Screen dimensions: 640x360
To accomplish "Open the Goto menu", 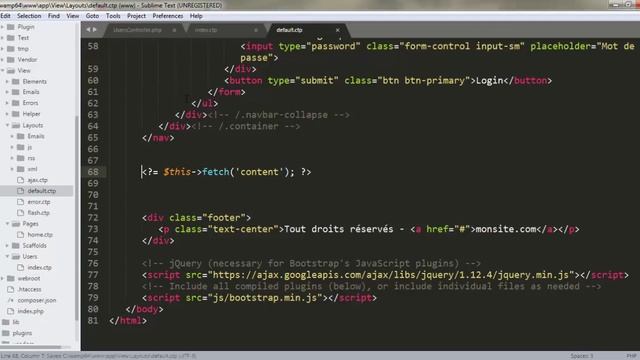I will click(x=92, y=16).
